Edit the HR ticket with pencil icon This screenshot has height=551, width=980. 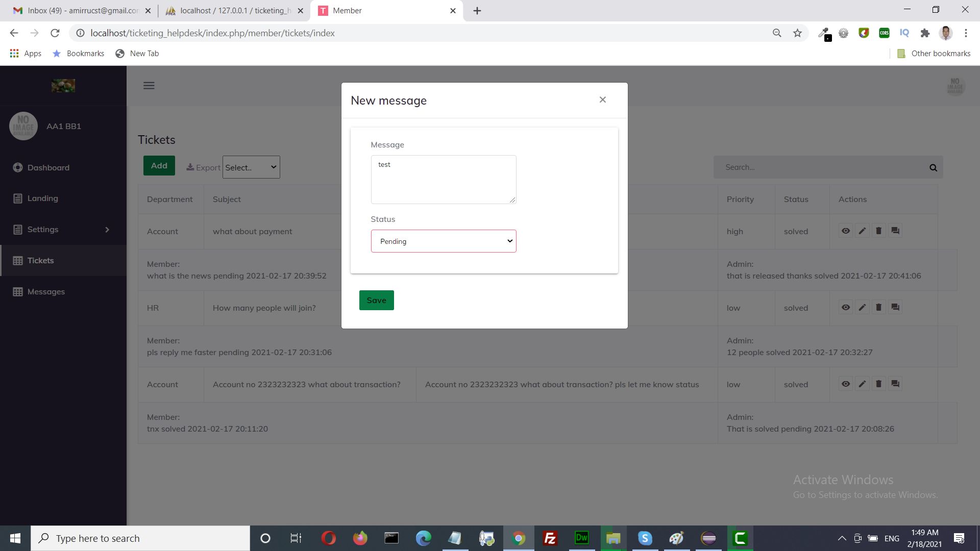862,308
